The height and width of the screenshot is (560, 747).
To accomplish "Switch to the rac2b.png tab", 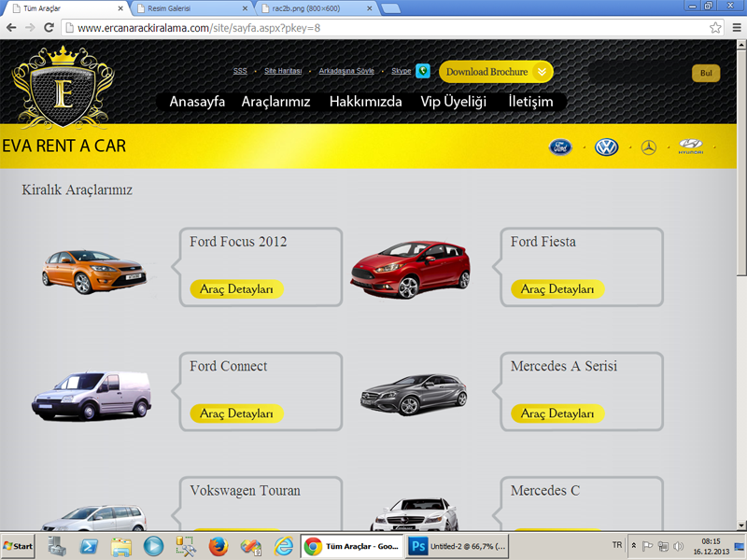I will point(317,8).
